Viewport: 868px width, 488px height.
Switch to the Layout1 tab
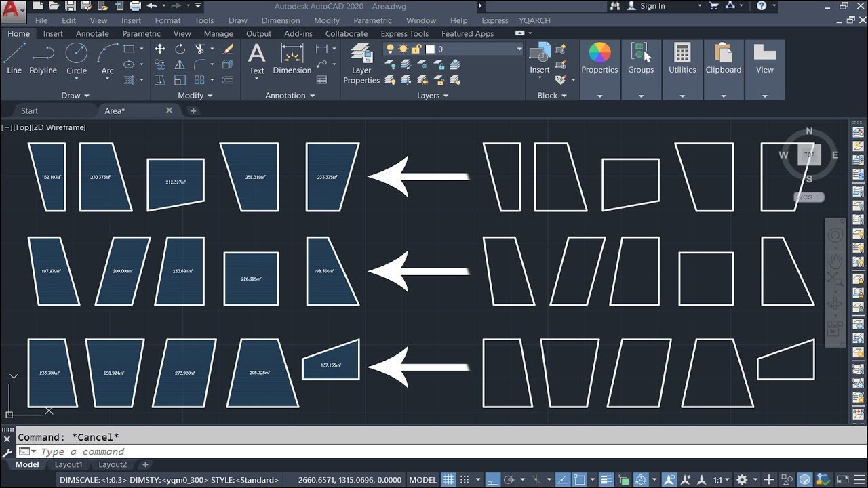68,464
